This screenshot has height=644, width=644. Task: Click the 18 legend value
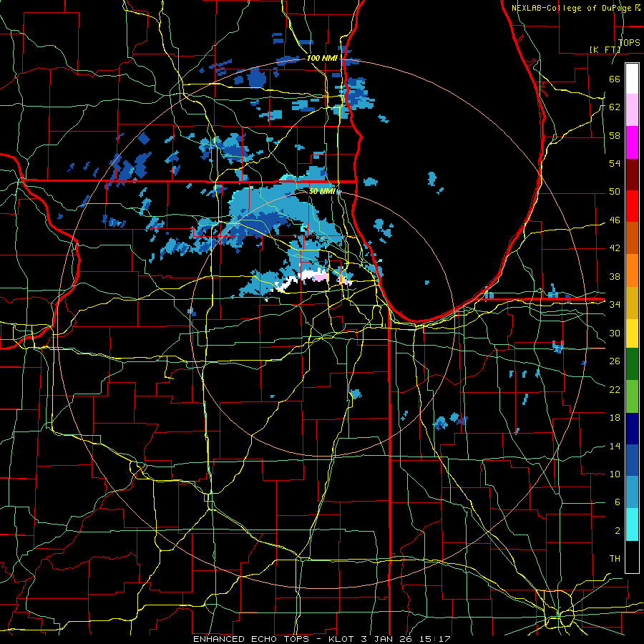coord(615,418)
